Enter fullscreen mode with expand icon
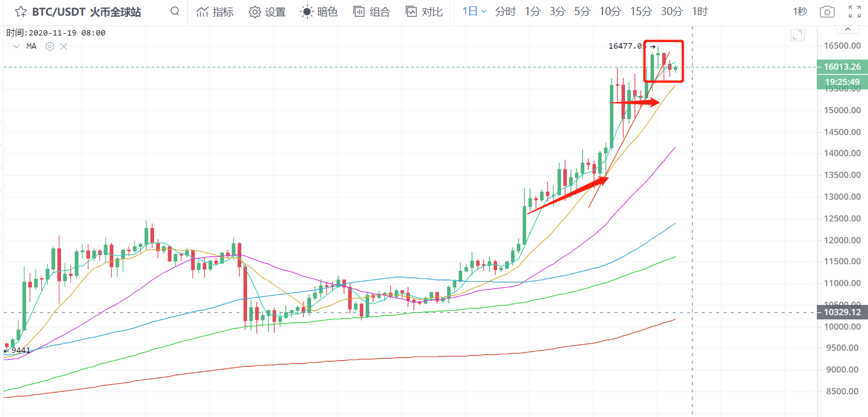This screenshot has width=868, height=417. [855, 12]
